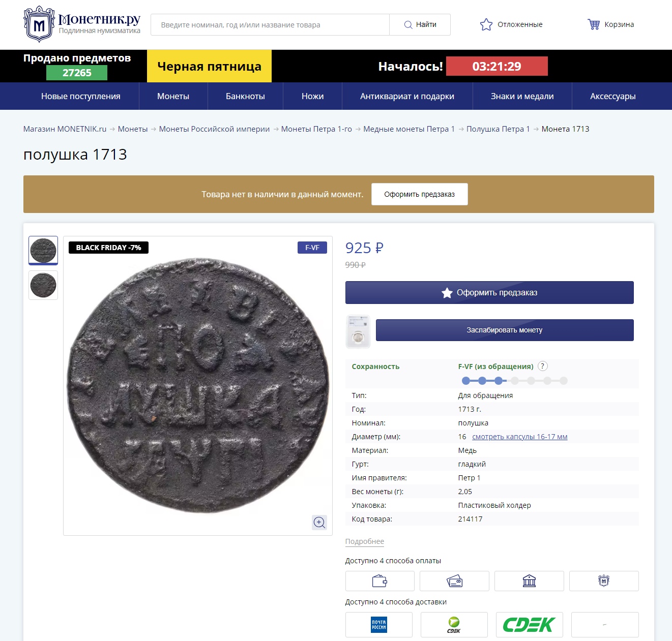Click the question mark help icon near condition

click(x=543, y=366)
